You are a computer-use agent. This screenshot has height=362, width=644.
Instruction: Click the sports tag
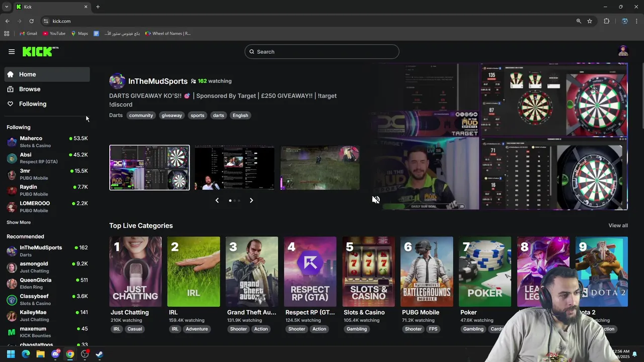197,115
